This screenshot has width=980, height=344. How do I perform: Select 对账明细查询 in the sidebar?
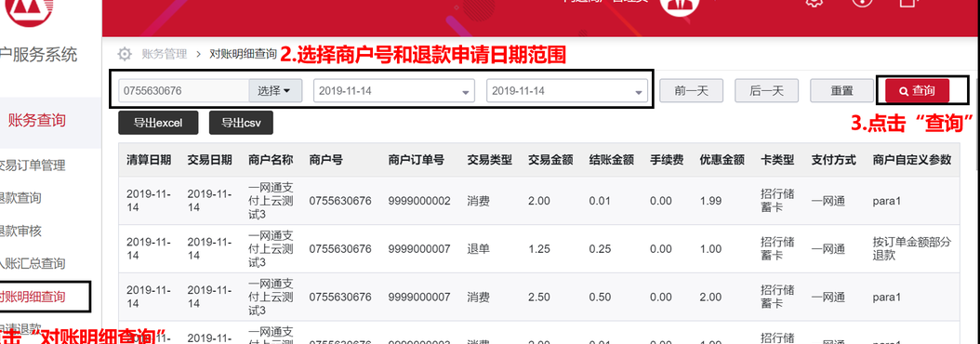[33, 297]
